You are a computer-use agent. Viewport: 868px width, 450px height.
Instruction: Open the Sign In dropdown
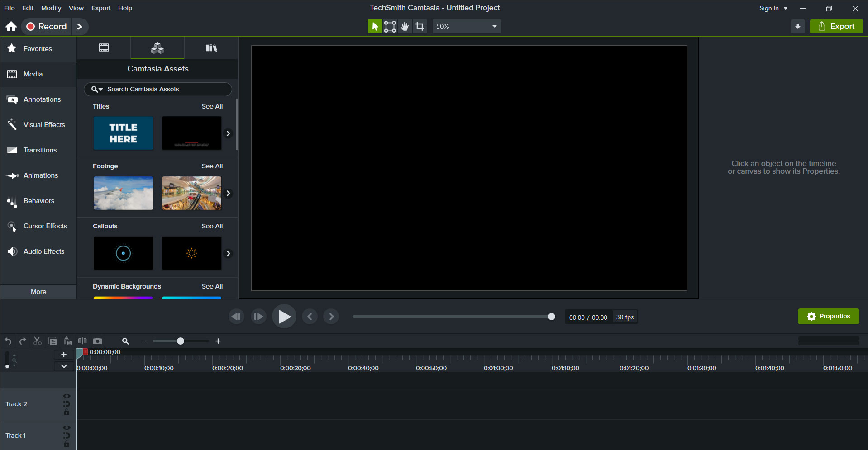773,8
